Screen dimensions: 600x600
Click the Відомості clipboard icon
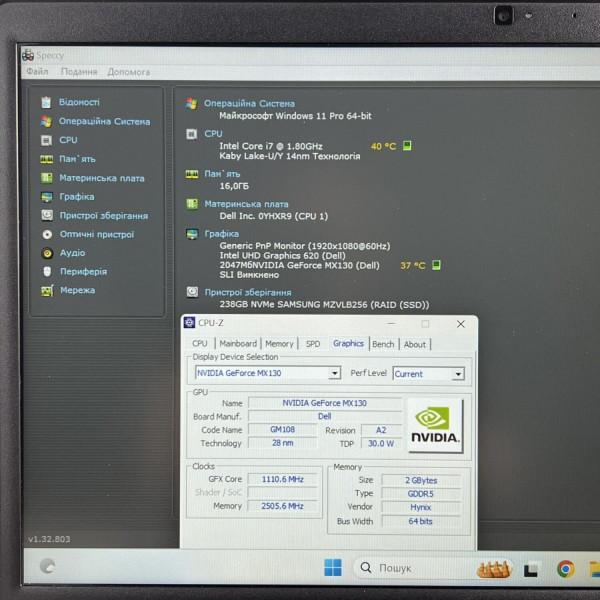(46, 102)
